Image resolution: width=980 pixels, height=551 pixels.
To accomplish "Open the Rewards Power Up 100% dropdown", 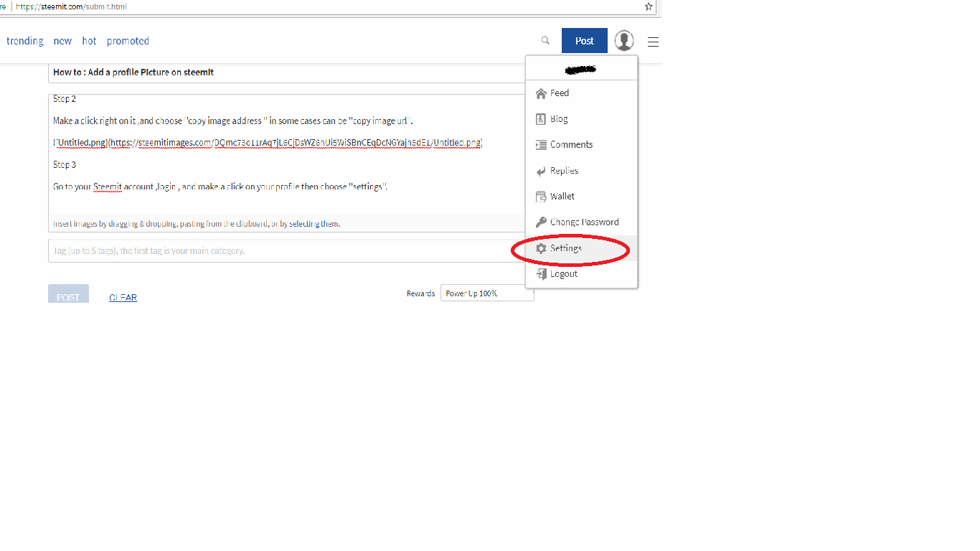I will [487, 293].
